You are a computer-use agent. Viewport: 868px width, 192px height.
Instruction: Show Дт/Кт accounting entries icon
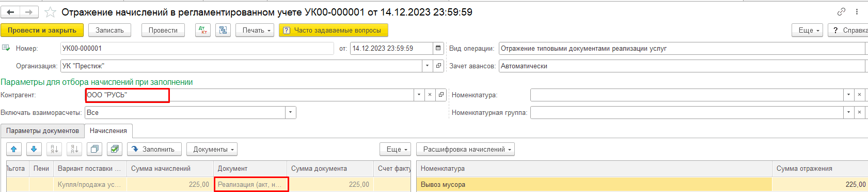coord(203,30)
